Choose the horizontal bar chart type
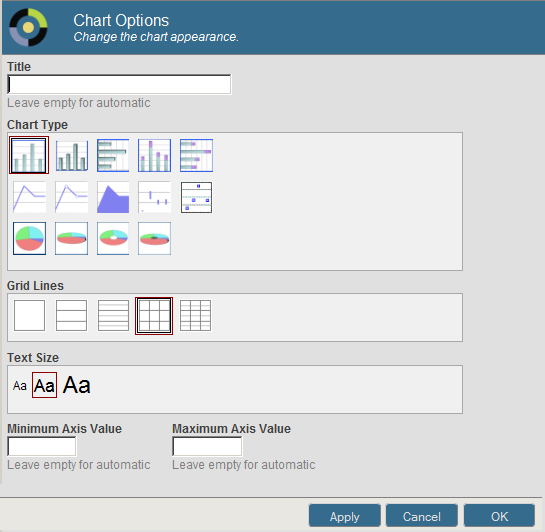 113,155
